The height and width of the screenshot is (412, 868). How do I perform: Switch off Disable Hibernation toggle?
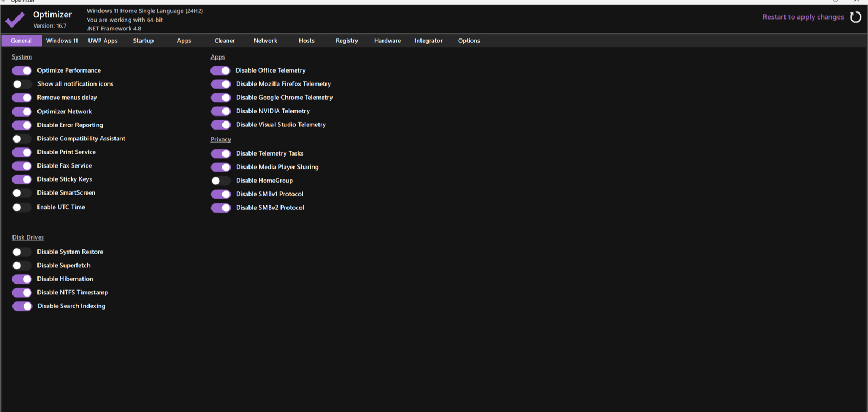coord(22,279)
